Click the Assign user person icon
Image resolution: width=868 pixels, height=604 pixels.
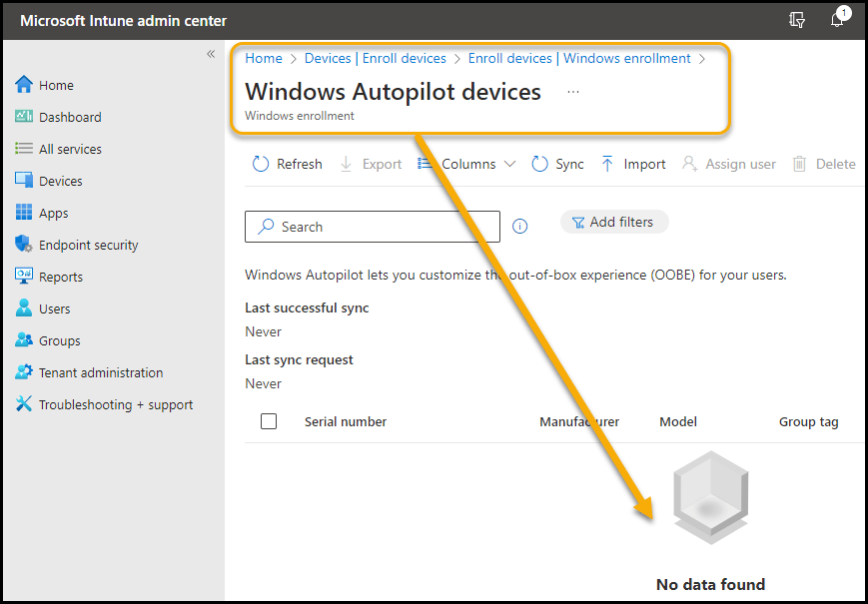(x=689, y=165)
